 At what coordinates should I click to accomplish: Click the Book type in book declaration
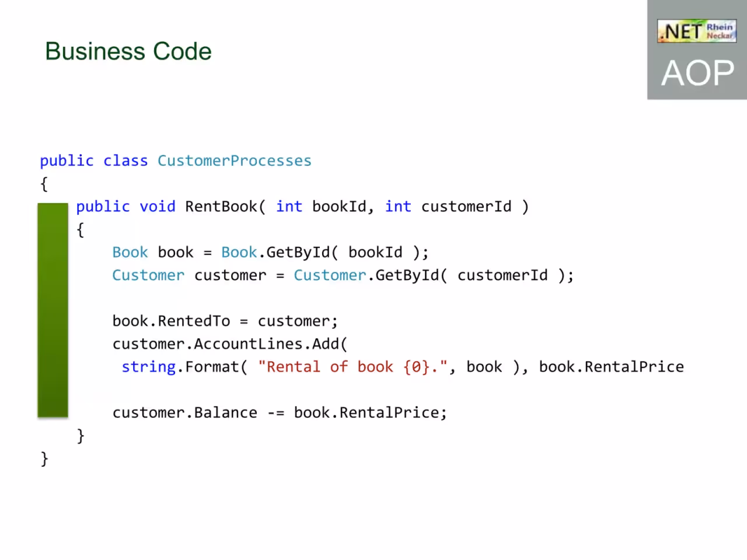pyautogui.click(x=130, y=253)
